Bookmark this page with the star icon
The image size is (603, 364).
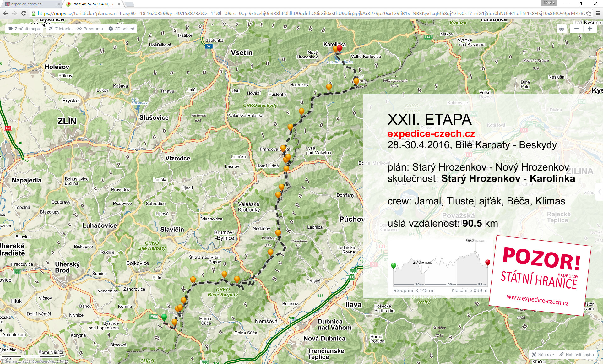(x=589, y=13)
